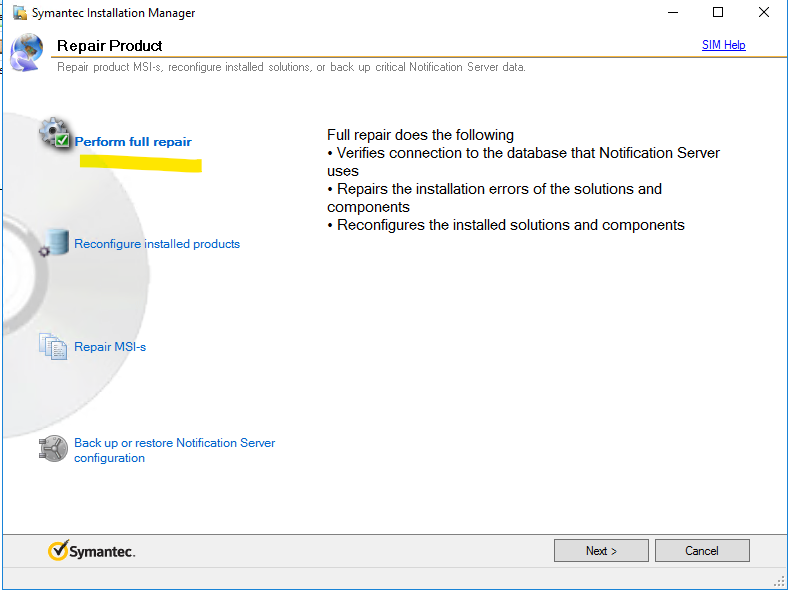Open the SIM Help link

pyautogui.click(x=724, y=45)
